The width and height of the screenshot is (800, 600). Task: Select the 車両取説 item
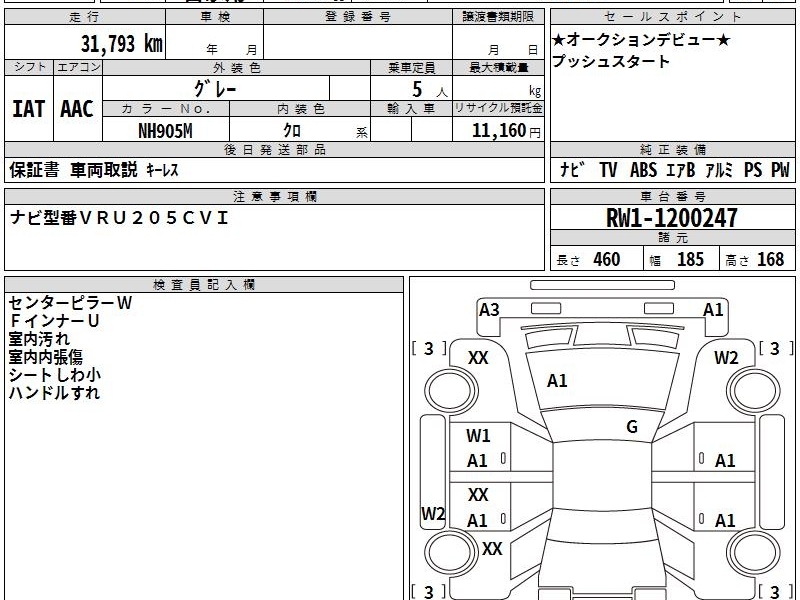coord(104,169)
